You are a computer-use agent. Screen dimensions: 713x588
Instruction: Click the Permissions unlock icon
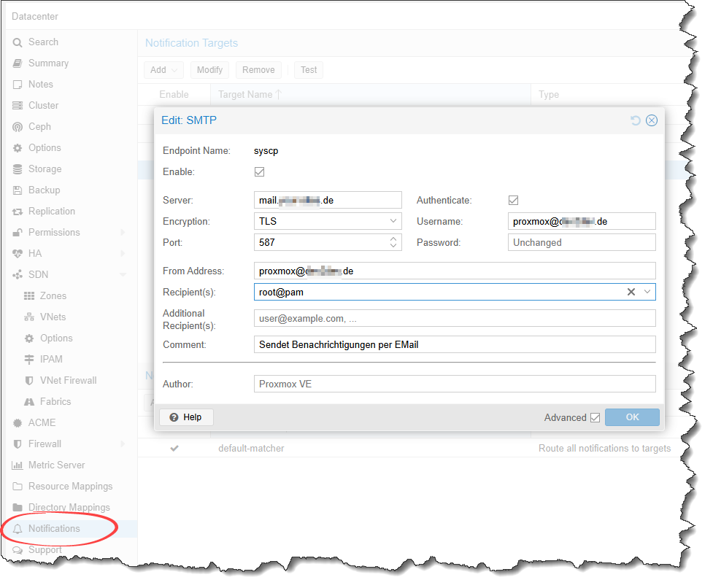point(18,232)
